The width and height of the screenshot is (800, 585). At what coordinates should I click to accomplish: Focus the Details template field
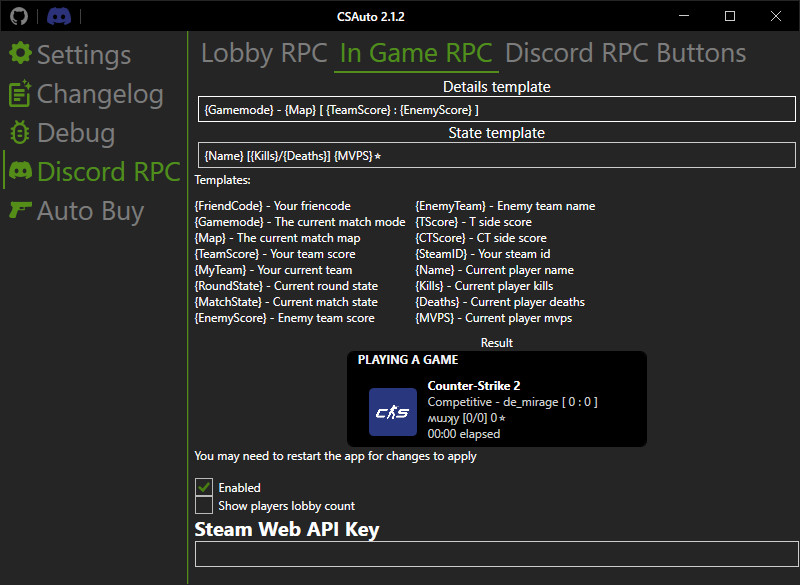(x=496, y=109)
